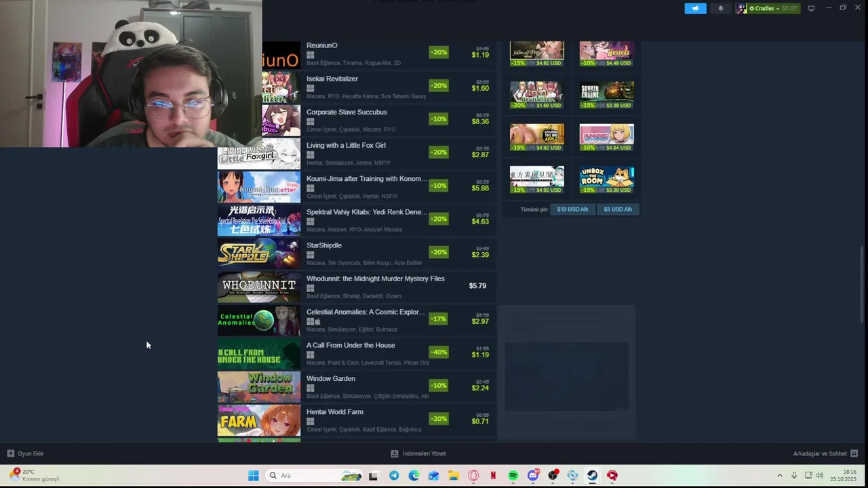Open Celestial Anomalies: A Cosmic Explor... listing
The image size is (868, 488).
click(x=366, y=312)
